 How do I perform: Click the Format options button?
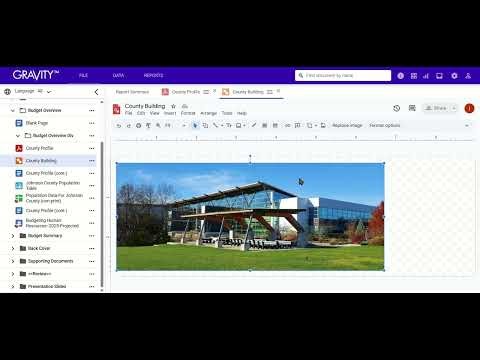(385, 126)
